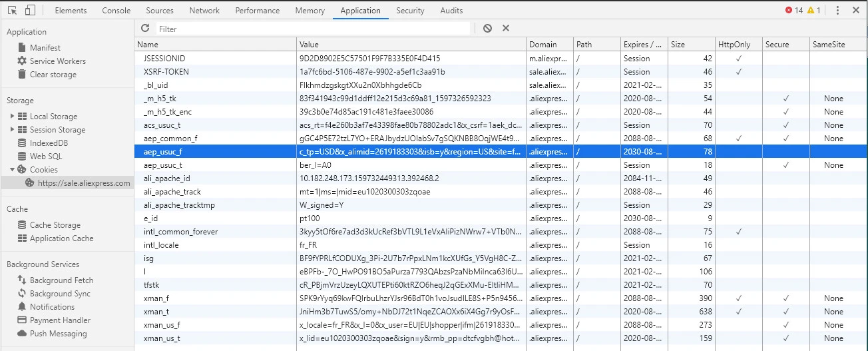Switch to the Memory tab
This screenshot has height=351, width=868.
click(x=310, y=11)
